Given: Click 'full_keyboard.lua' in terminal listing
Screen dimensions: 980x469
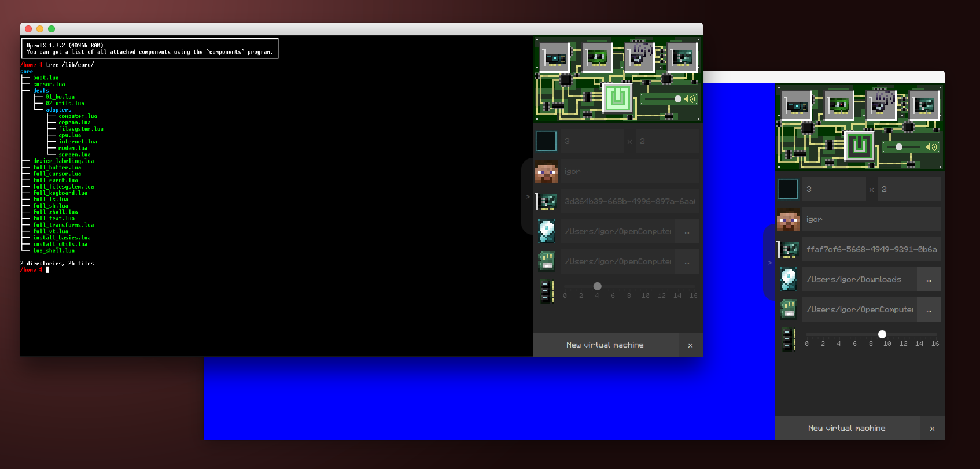Looking at the screenshot, I should coord(60,193).
